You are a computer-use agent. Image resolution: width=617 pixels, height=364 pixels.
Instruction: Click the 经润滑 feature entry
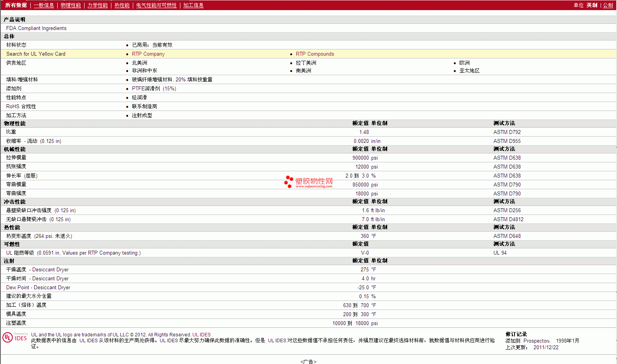pos(139,98)
